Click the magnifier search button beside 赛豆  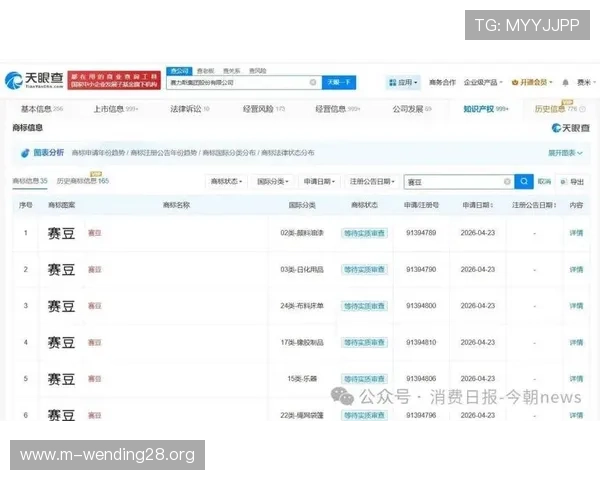click(524, 181)
